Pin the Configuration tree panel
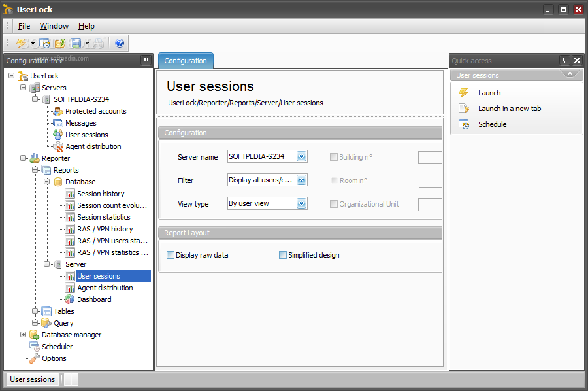Viewport: 588px width, 391px height. 146,60
